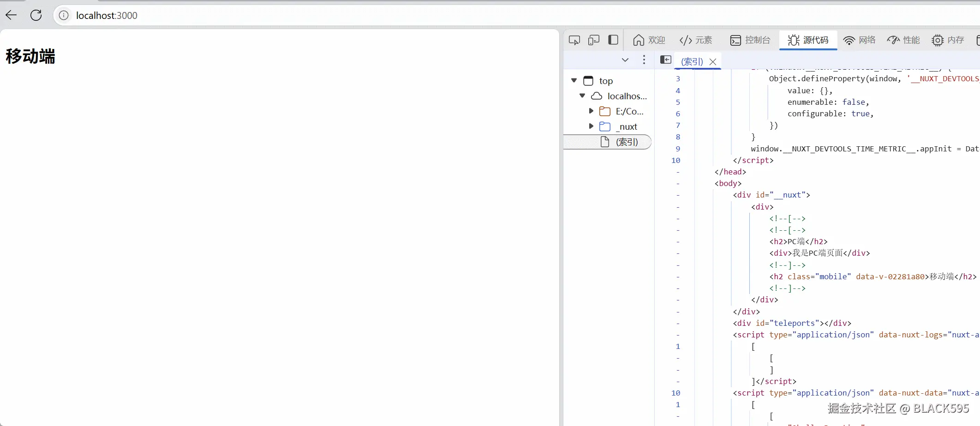Focus the localhost:3000 address bar

coord(517,15)
